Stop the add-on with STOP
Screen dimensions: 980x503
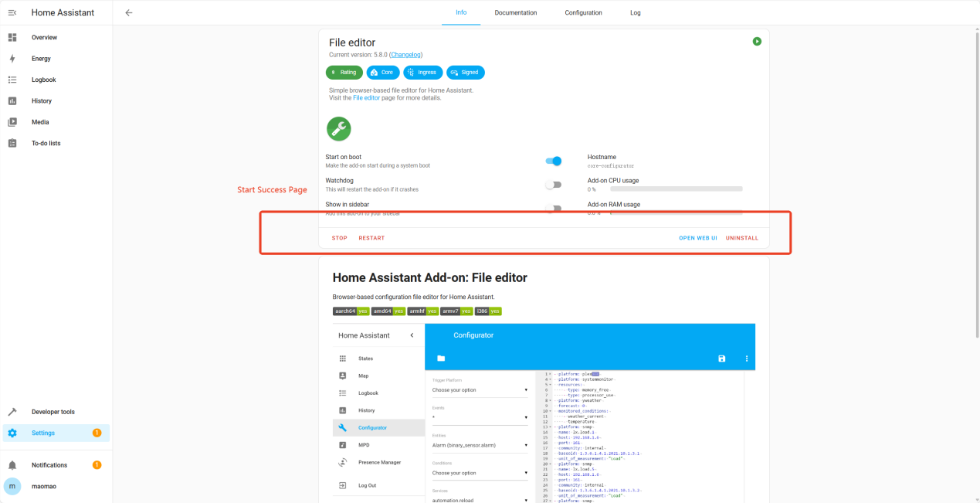point(340,238)
